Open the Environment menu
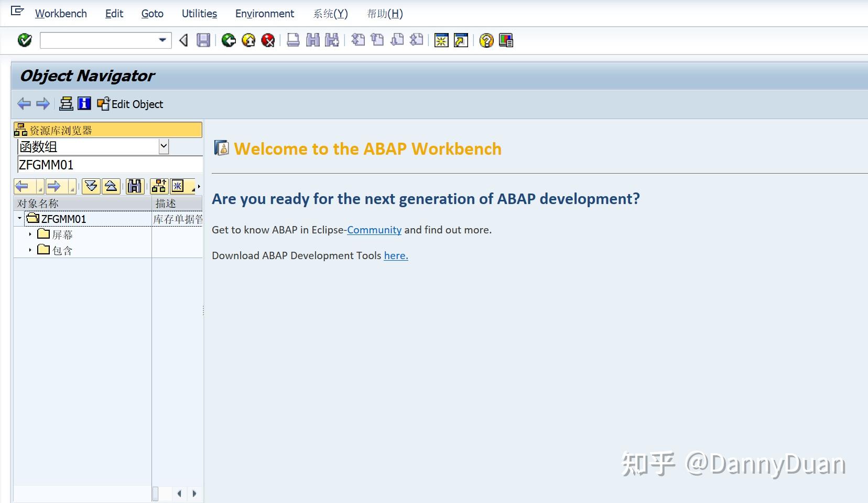The width and height of the screenshot is (868, 503). (264, 14)
